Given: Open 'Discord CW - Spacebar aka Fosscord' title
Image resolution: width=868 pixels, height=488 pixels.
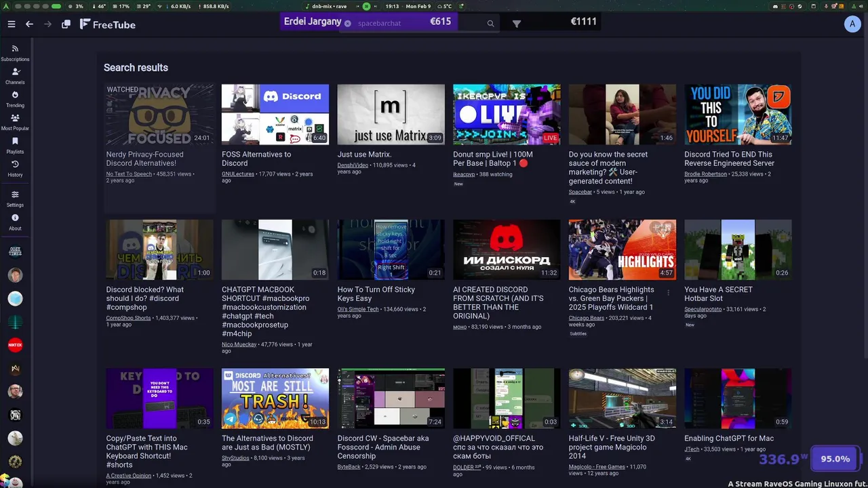Looking at the screenshot, I should tap(383, 447).
